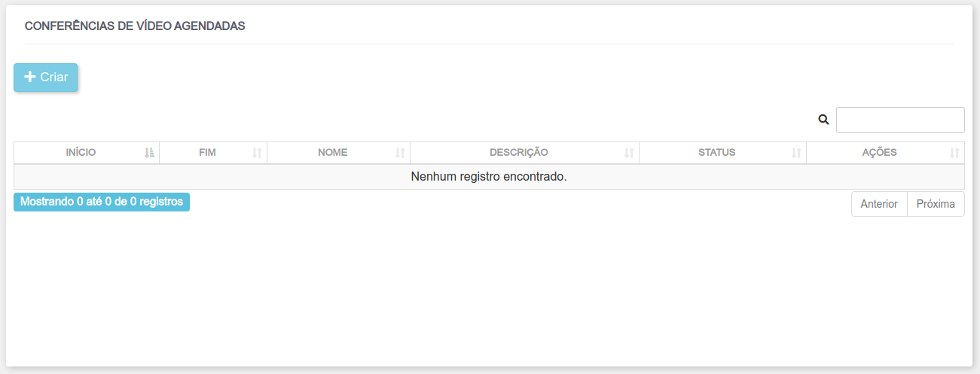Go to the Próxima page
The height and width of the screenshot is (374, 980).
point(936,204)
